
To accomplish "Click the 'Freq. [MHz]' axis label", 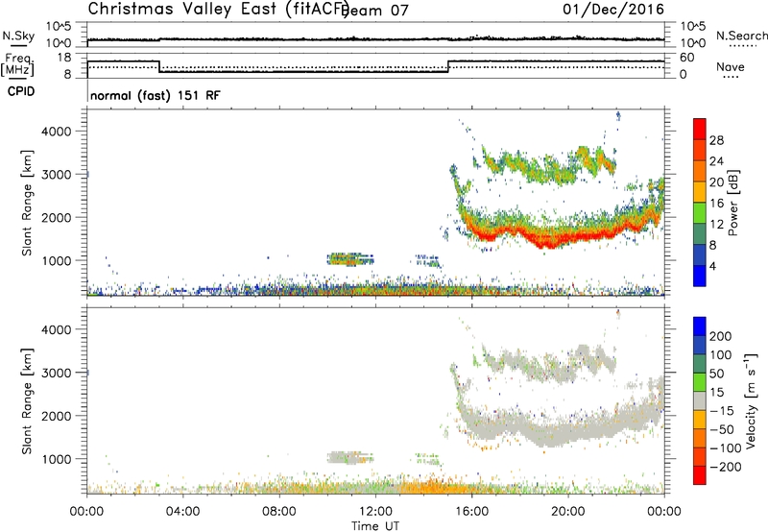I will point(18,65).
